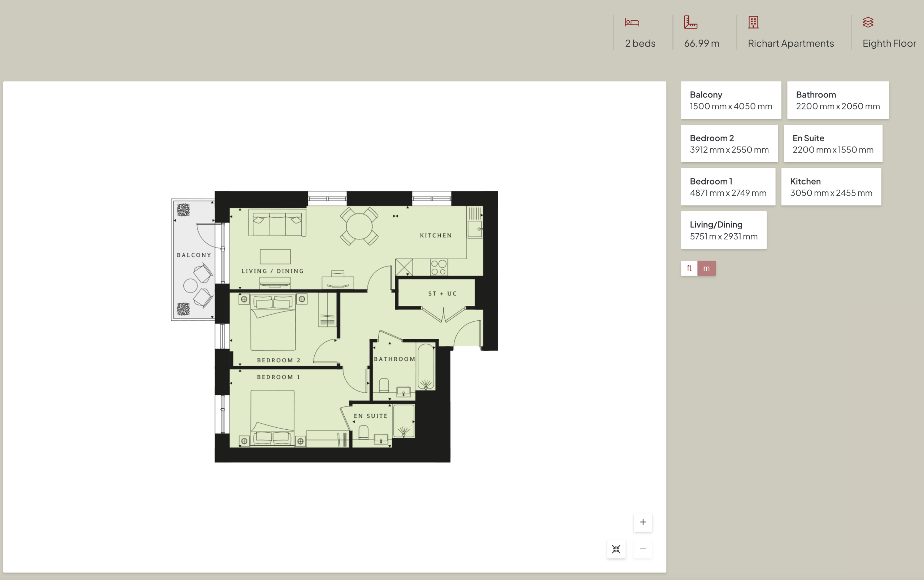Click the bed icon above 2 beds
The image size is (924, 580).
coord(632,22)
